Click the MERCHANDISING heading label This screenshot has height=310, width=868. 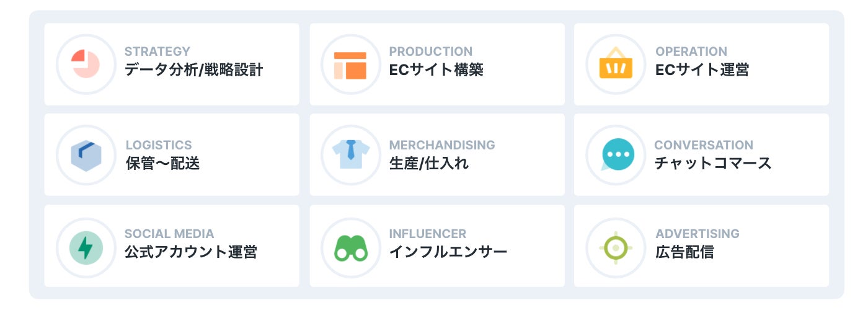[441, 145]
